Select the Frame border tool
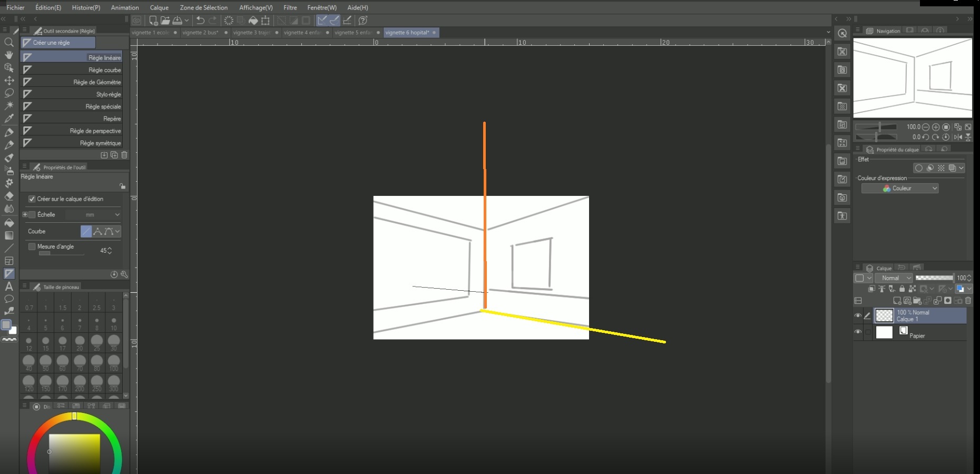Image resolution: width=980 pixels, height=474 pixels. (x=9, y=261)
